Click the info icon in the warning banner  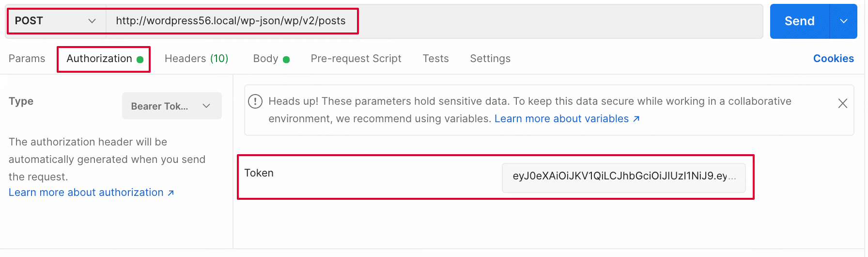point(255,101)
